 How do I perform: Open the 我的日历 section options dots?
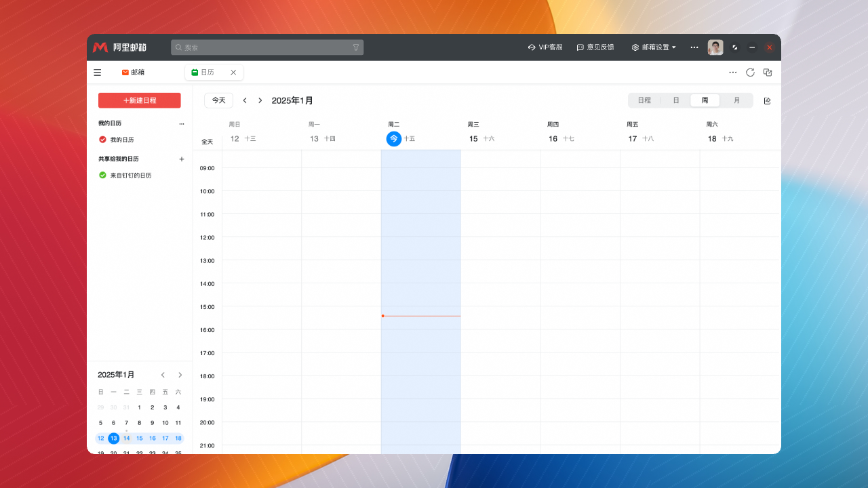(181, 124)
